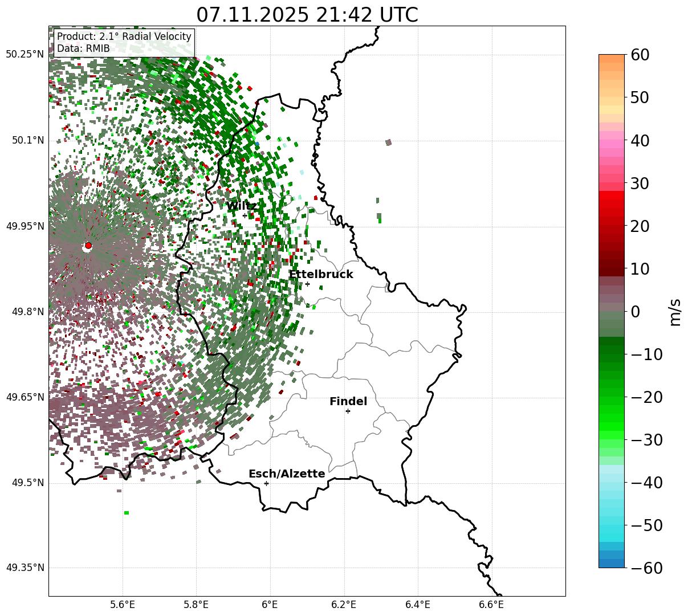Click the 50.1°N latitude label

pos(27,140)
